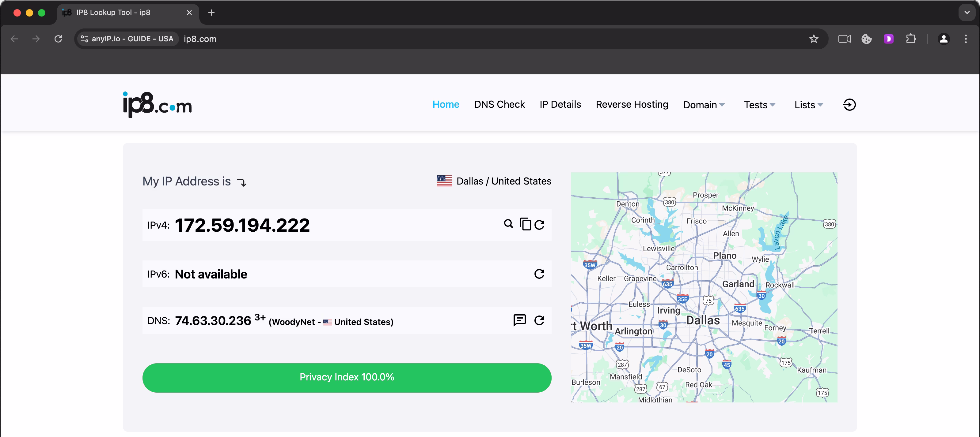Bookmark this page with star icon
The width and height of the screenshot is (980, 437).
click(x=813, y=39)
